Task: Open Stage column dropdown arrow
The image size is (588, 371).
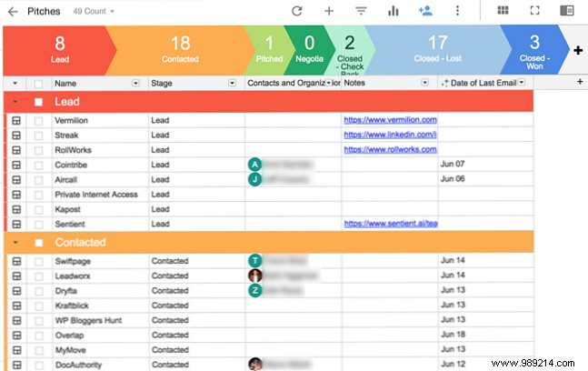Action: tap(232, 83)
